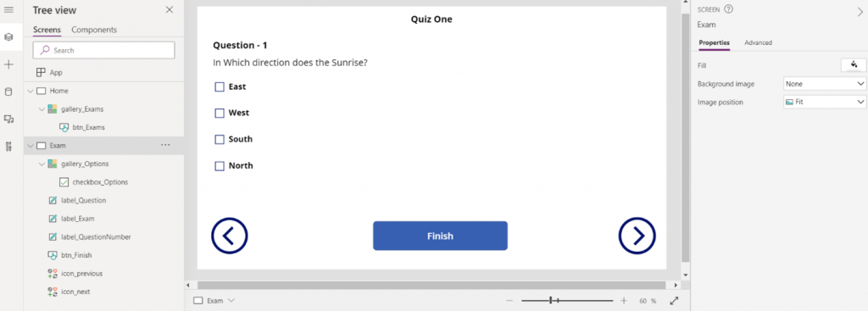The height and width of the screenshot is (311, 868).
Task: Open the Data sources cylinder icon
Action: (8, 92)
